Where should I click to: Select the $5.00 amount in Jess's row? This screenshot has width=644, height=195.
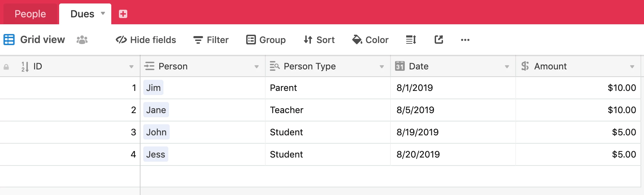(578, 154)
